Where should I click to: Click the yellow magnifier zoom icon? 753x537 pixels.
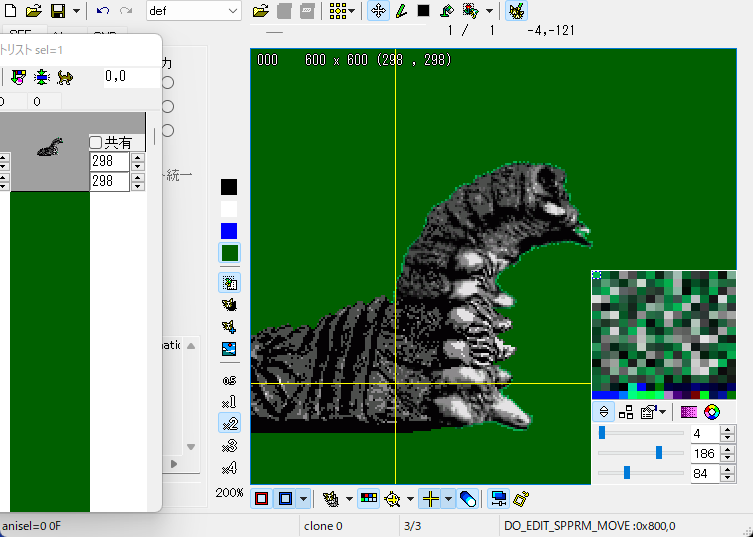pos(393,499)
